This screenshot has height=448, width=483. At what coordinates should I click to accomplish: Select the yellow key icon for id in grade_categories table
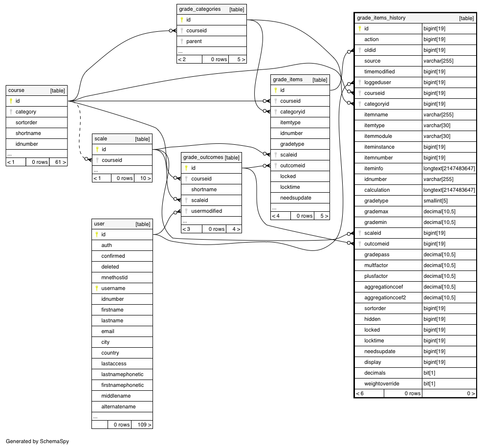(182, 20)
